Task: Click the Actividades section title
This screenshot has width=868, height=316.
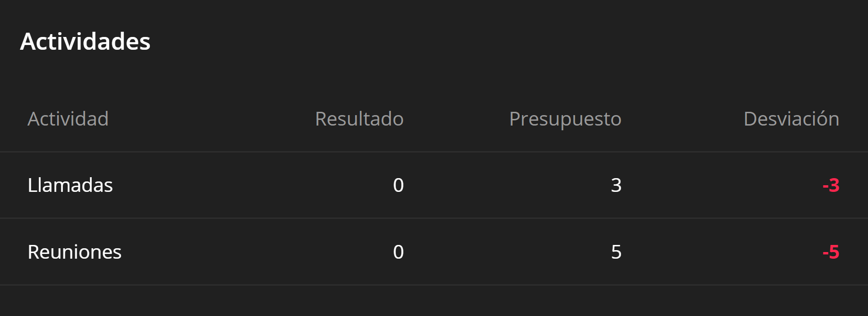Action: 85,42
